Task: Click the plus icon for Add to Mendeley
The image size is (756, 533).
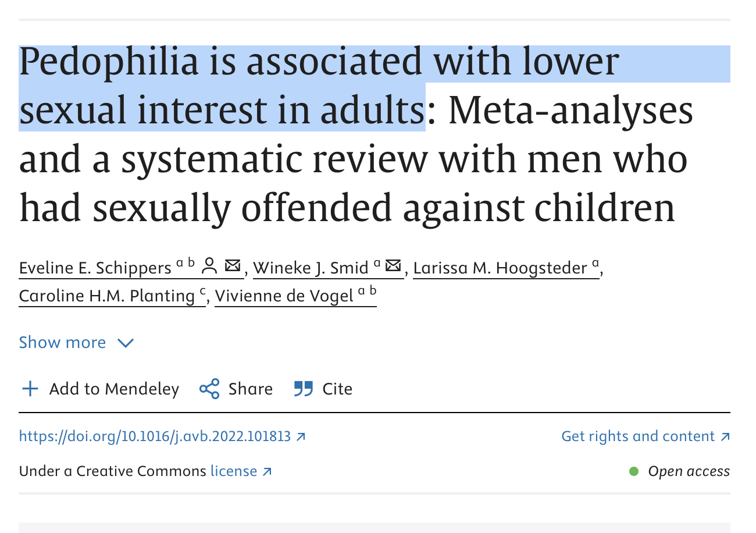Action: pos(30,389)
